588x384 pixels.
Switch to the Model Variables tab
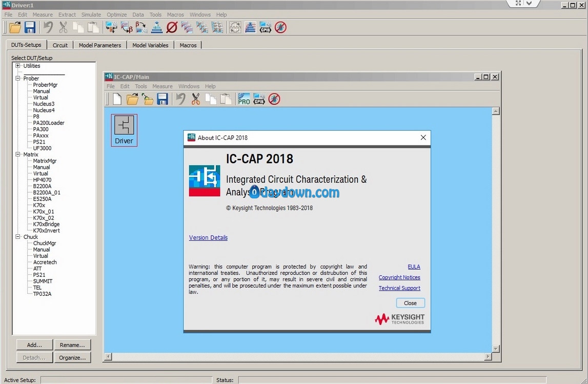[x=150, y=45]
